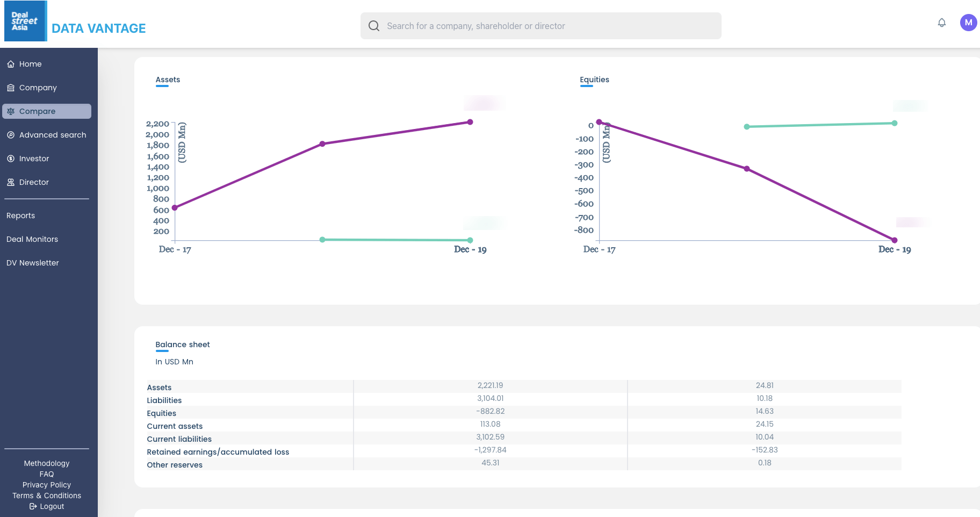Click the Dec-19 purple point on Assets chart
The height and width of the screenshot is (517, 980).
(470, 122)
